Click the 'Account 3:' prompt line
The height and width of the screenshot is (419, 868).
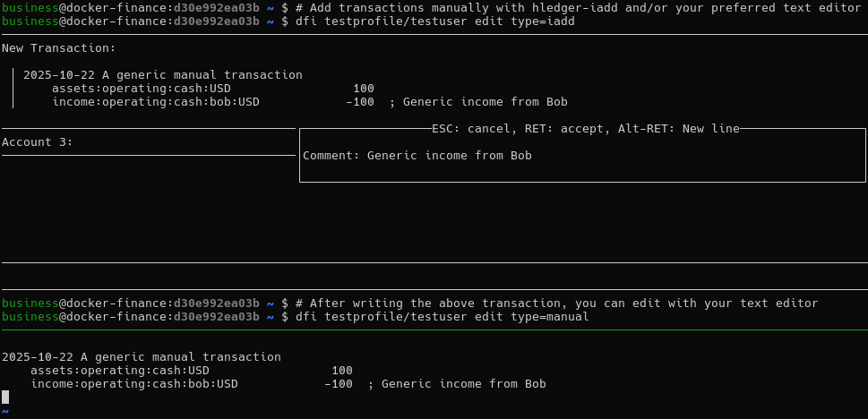[38, 142]
